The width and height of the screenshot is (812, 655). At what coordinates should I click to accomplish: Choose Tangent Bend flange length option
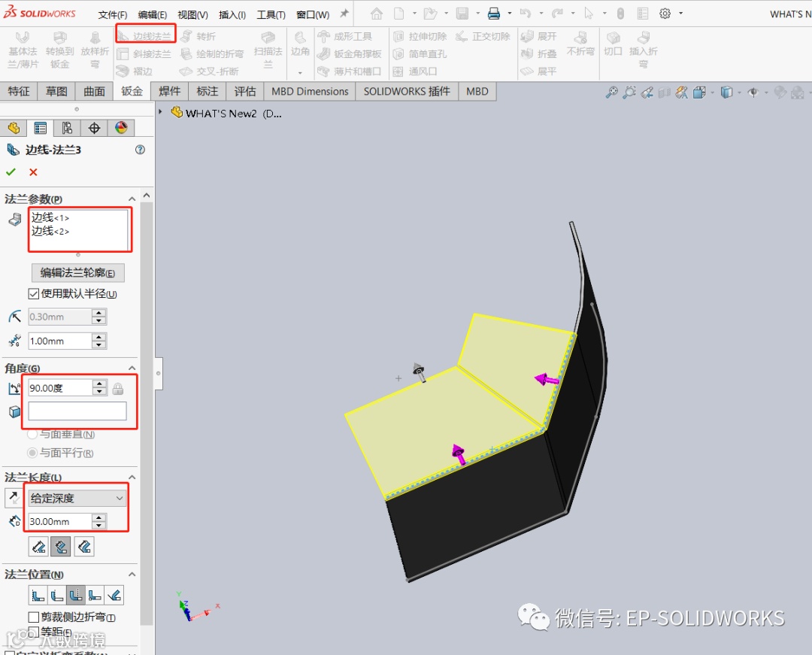[x=84, y=547]
